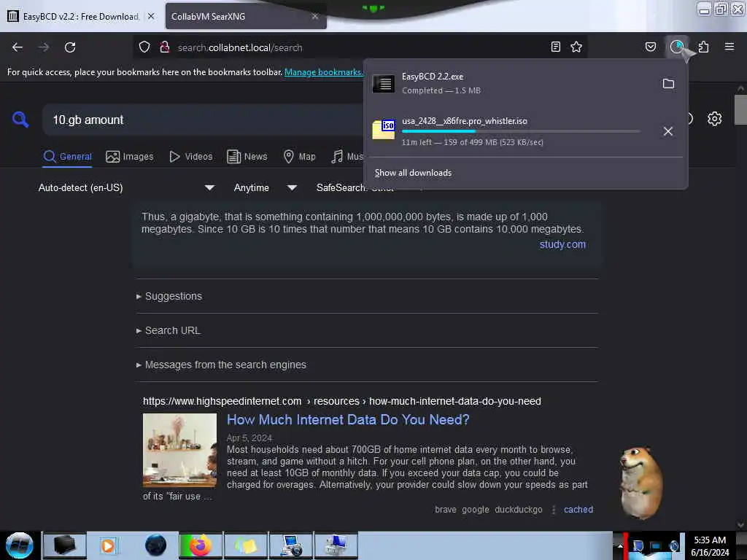Focus the search box containing '10.gb amount'
Screen dimensions: 747x560
click(x=205, y=120)
